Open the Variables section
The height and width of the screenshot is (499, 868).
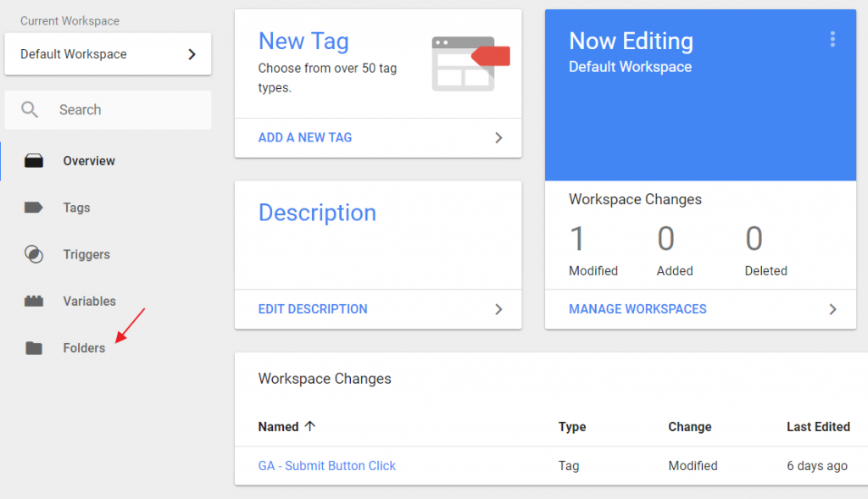[89, 301]
